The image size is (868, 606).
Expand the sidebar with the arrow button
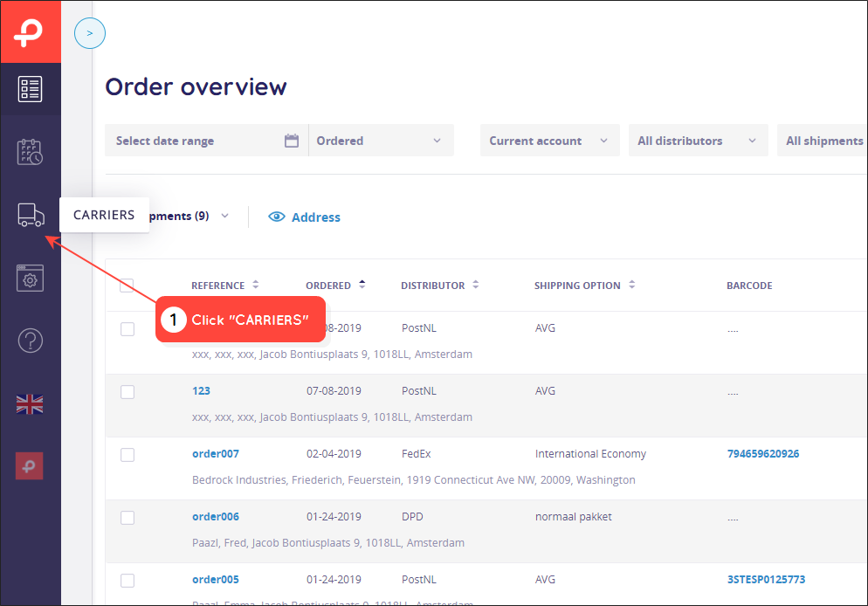(x=90, y=33)
